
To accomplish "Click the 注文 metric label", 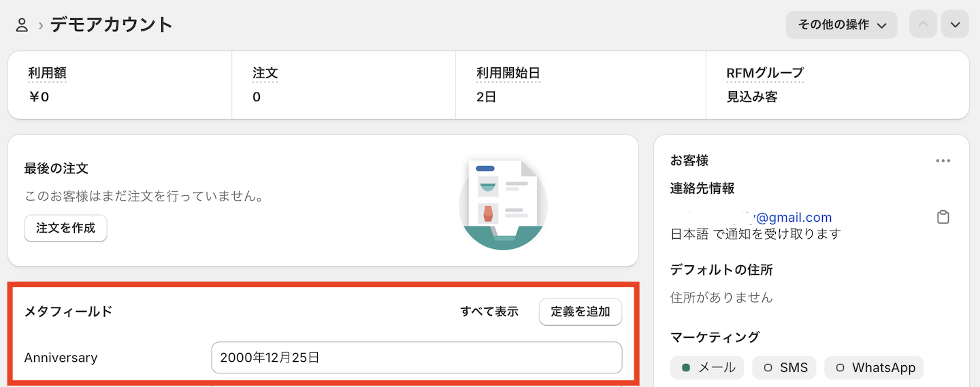I will tap(265, 73).
